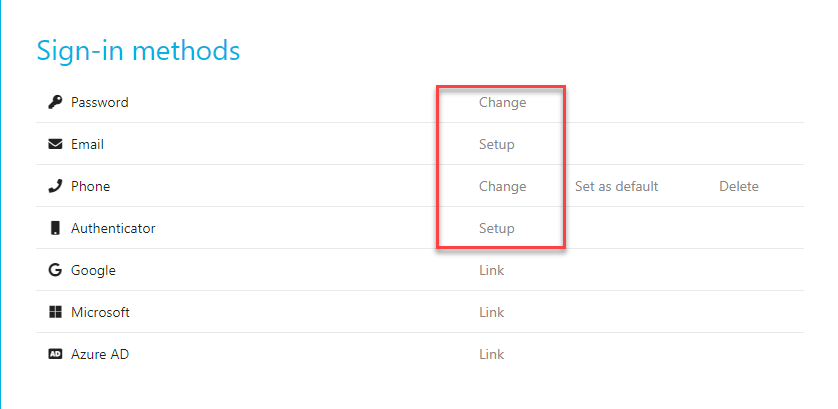The image size is (838, 409).
Task: Delete the Phone sign-in method
Action: (739, 186)
